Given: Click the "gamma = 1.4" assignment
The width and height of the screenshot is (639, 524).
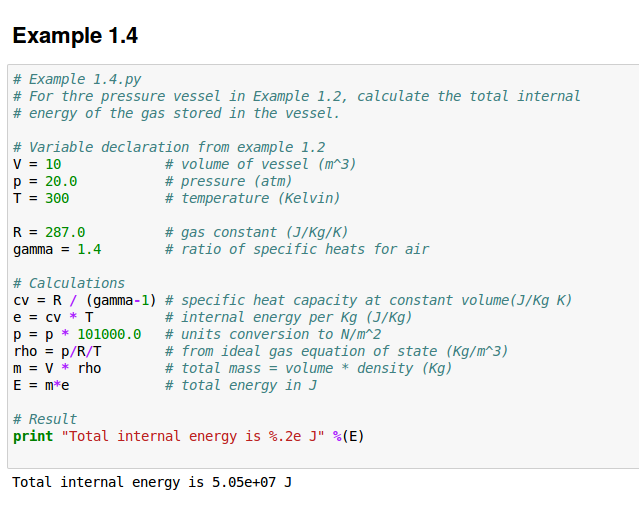Looking at the screenshot, I should [57, 249].
